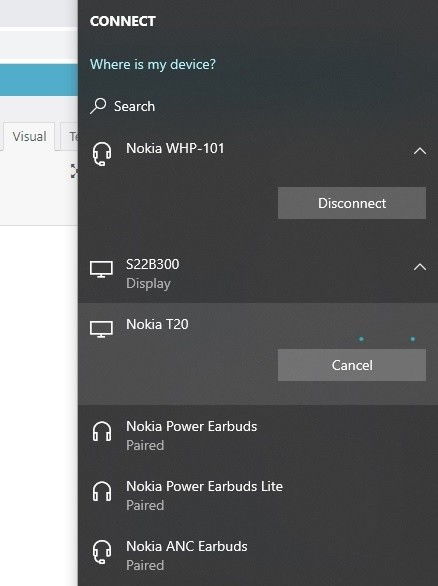Select the Nokia Power Earbuds Lite entry
The height and width of the screenshot is (586, 438).
[x=258, y=496]
